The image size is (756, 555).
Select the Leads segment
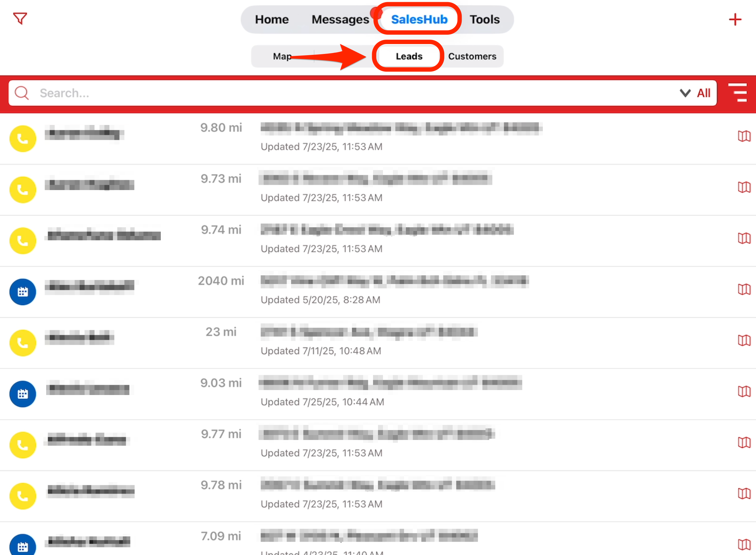(x=409, y=56)
